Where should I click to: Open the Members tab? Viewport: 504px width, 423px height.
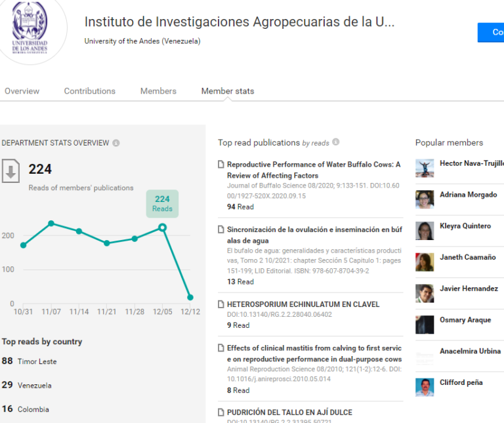point(158,91)
